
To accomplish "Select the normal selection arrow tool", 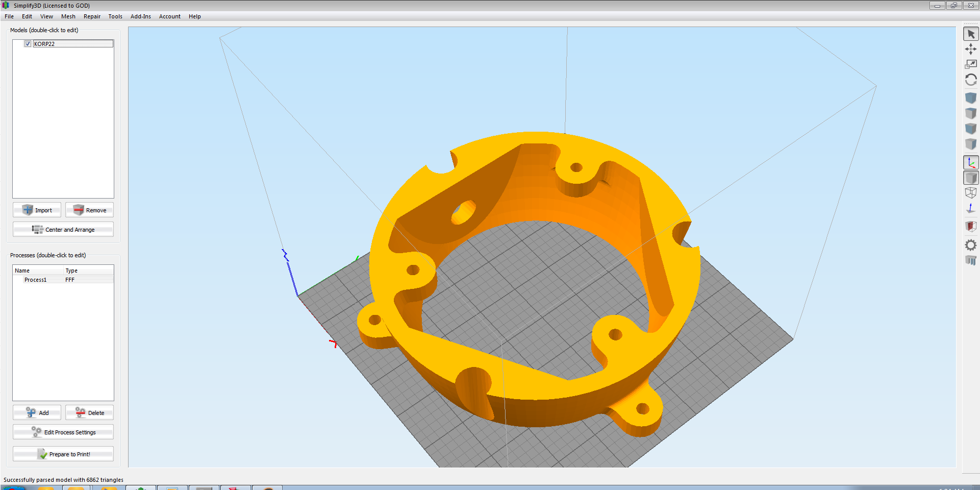I will click(x=971, y=34).
